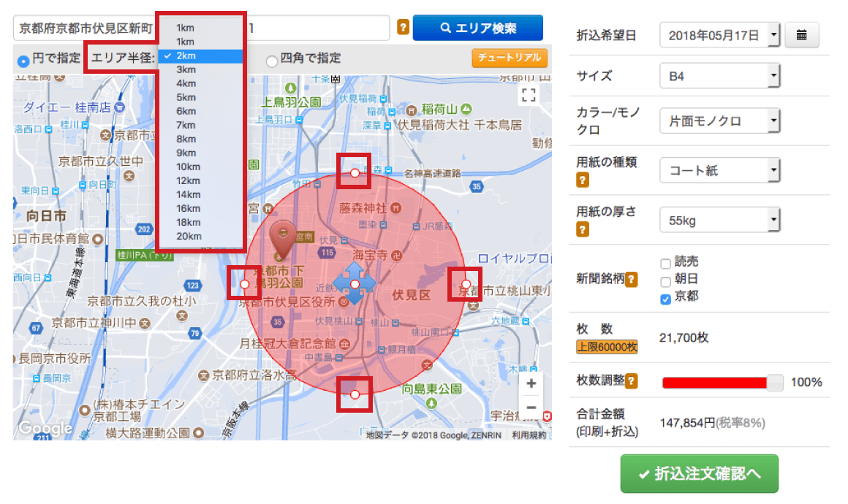Image resolution: width=848 pixels, height=504 pixels.
Task: Toggle the map fullscreen icon
Action: [x=529, y=95]
